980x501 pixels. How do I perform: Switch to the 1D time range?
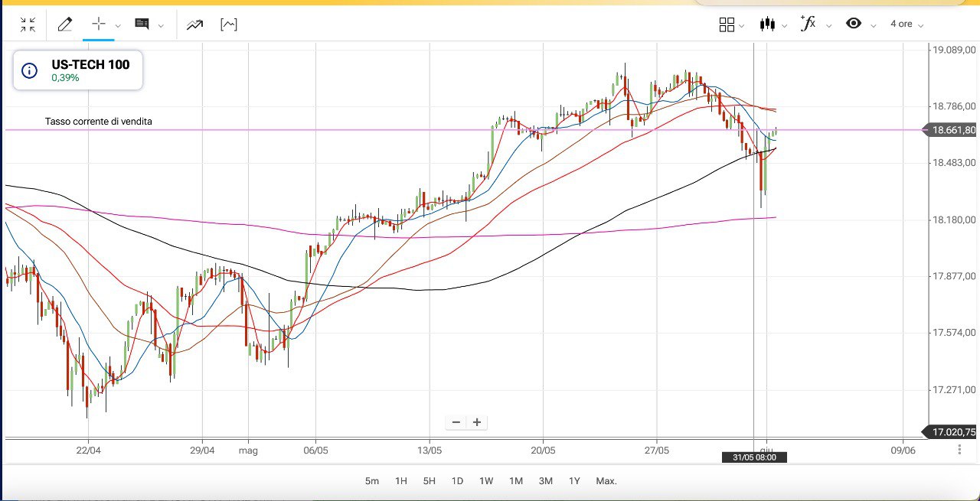[x=457, y=481]
